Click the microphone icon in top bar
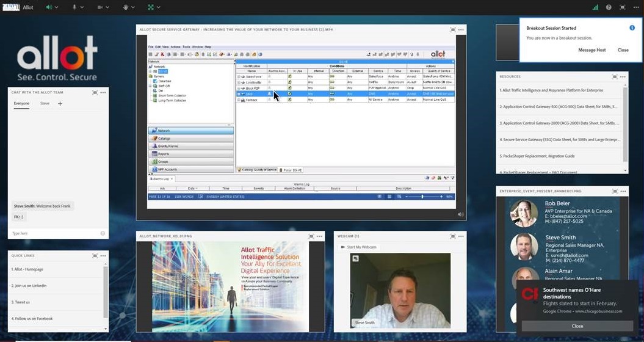Image resolution: width=644 pixels, height=342 pixels. (x=74, y=7)
